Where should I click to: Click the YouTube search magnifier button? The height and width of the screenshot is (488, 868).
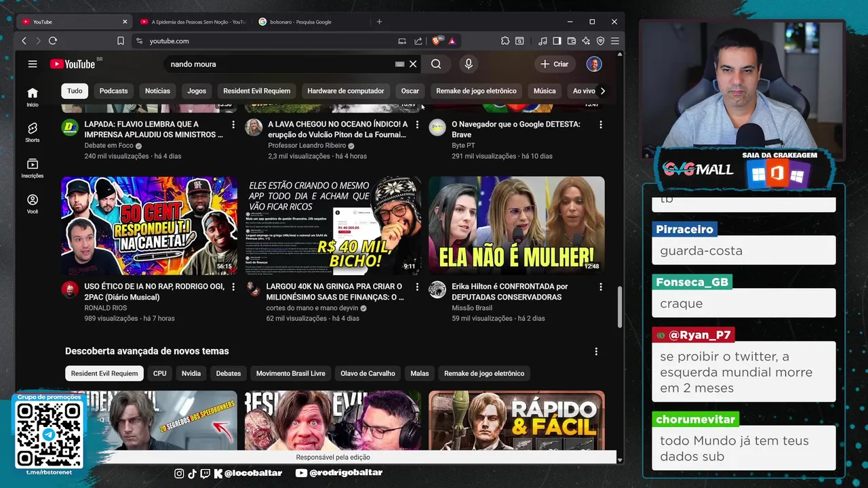tap(436, 64)
